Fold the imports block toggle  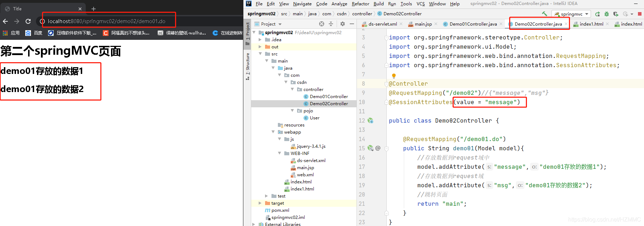[386, 37]
